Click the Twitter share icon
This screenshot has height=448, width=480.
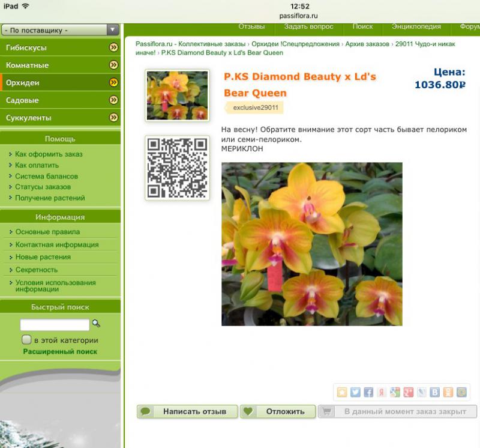point(355,392)
